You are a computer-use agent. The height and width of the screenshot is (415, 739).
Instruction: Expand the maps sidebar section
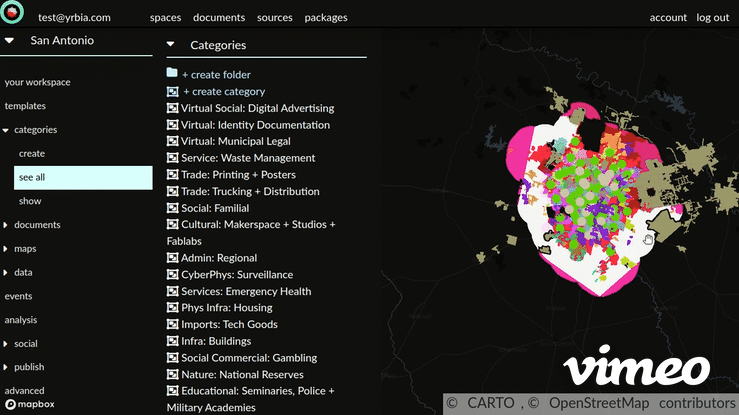6,249
